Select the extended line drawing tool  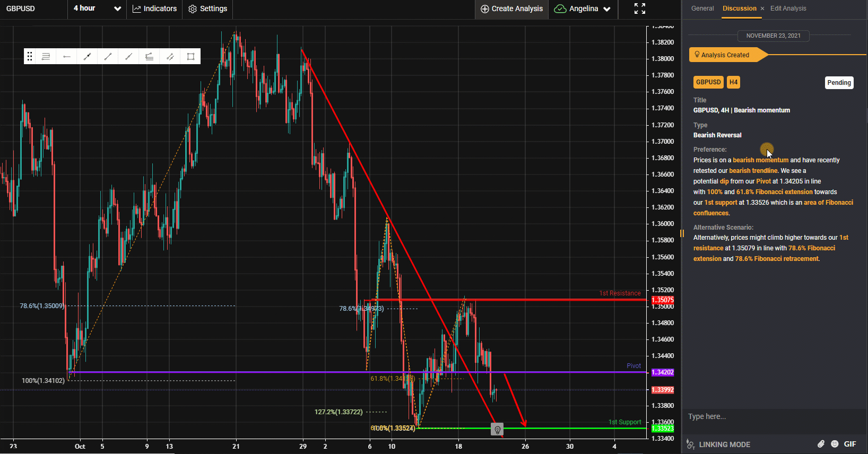pyautogui.click(x=128, y=56)
